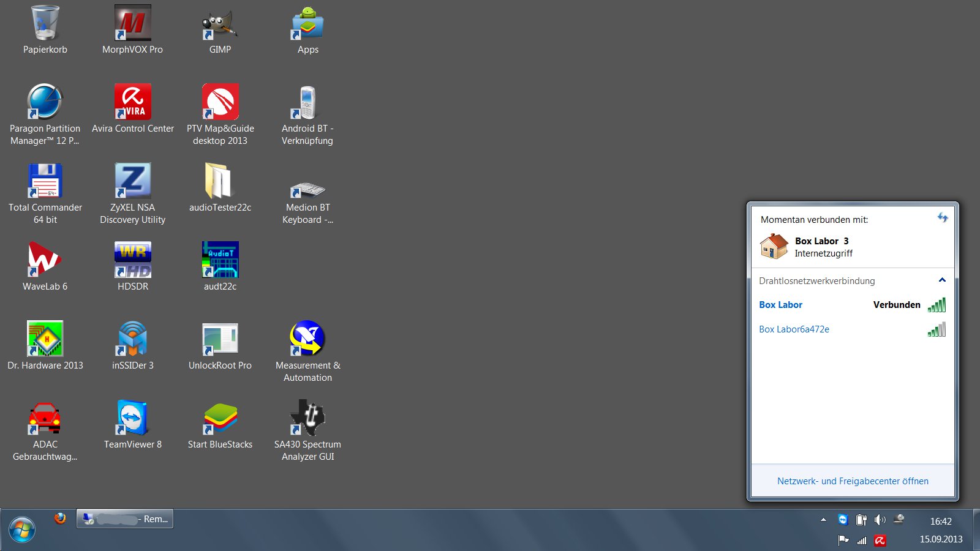Open the clock showing 16:42

tap(941, 522)
